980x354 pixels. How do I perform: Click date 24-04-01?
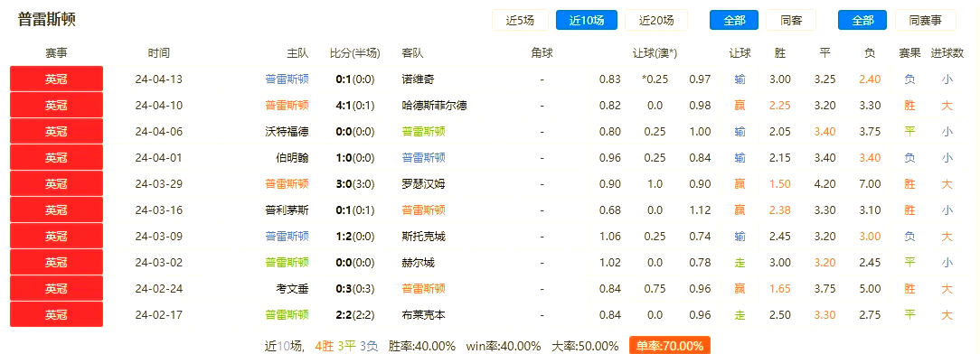click(159, 158)
